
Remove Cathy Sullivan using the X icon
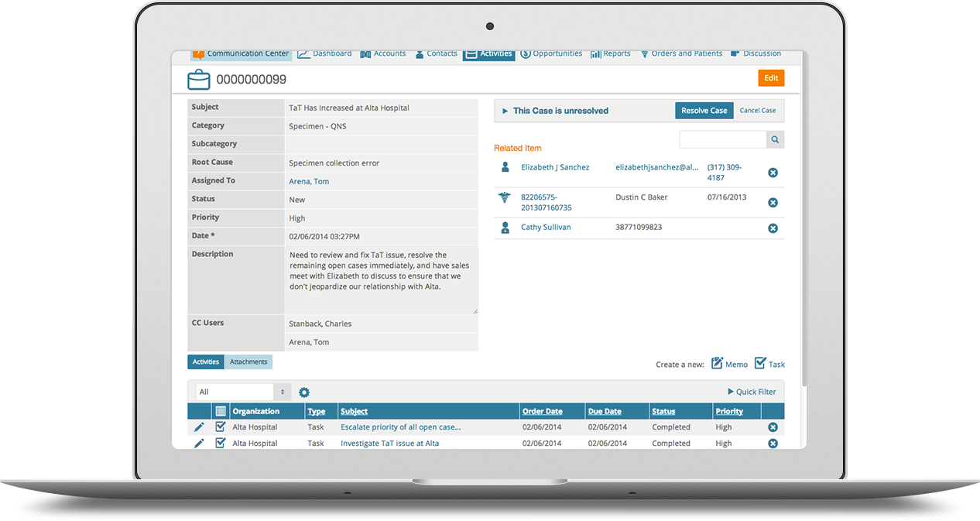(773, 228)
